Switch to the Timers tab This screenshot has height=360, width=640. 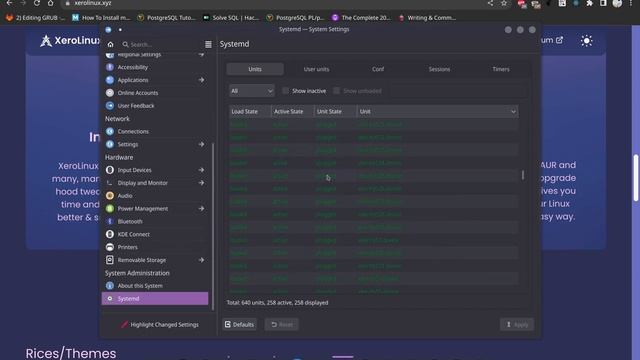click(x=501, y=69)
